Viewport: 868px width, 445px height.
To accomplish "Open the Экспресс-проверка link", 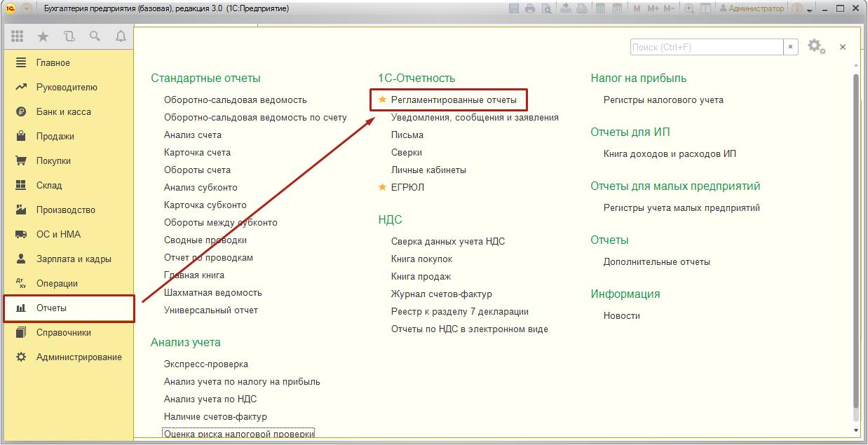I will point(206,364).
